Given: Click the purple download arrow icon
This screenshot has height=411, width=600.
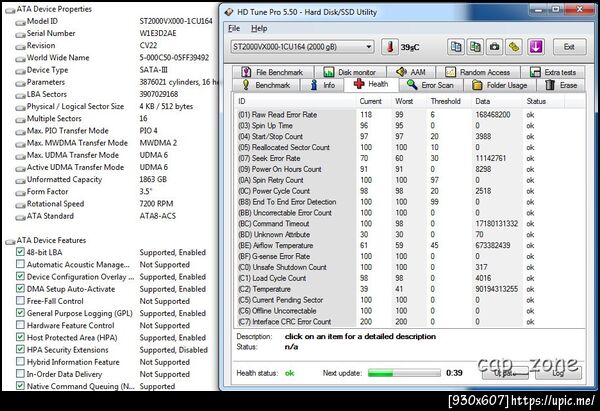Looking at the screenshot, I should (536, 47).
